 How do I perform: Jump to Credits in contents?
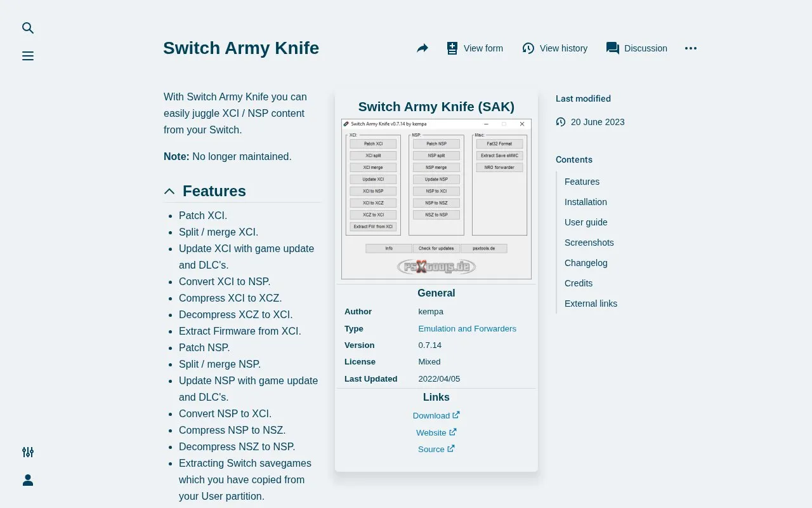click(579, 283)
